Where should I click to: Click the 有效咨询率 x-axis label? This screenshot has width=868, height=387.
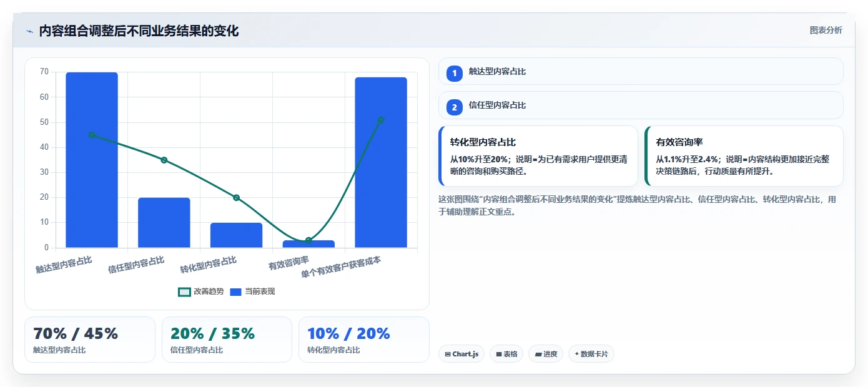coord(289,263)
